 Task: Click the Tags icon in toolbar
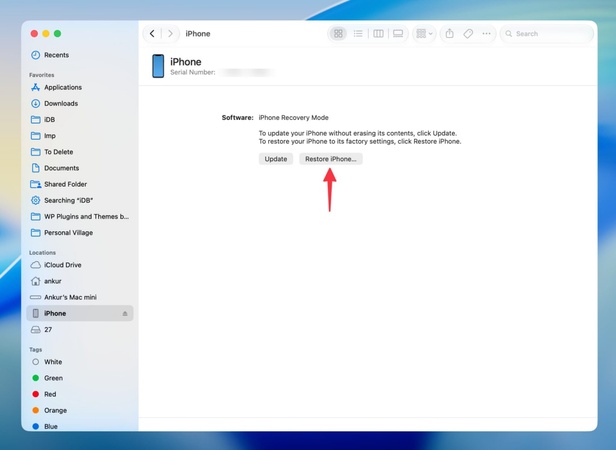(468, 34)
